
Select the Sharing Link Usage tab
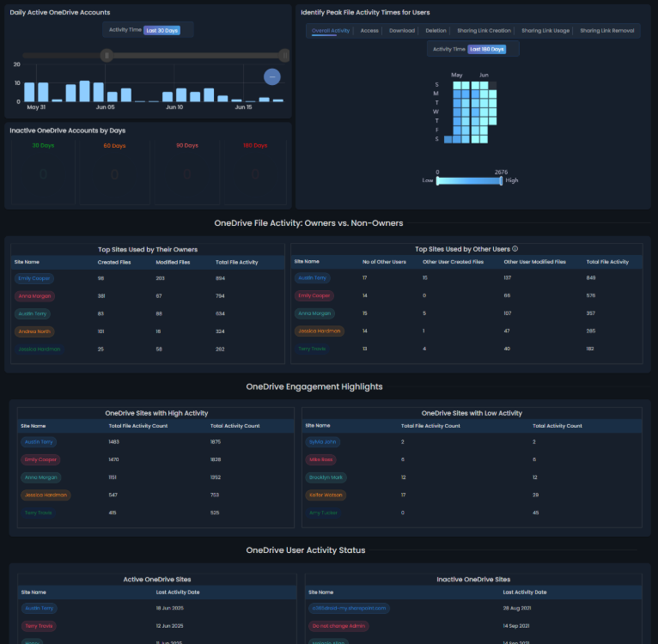(545, 31)
